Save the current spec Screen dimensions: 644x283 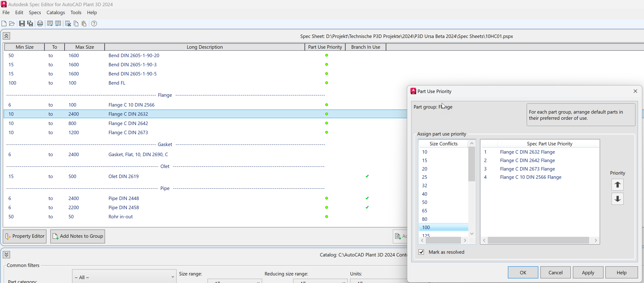[x=22, y=24]
